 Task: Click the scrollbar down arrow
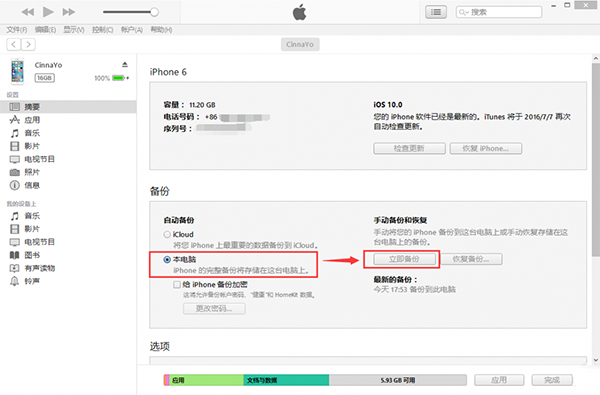coord(596,360)
